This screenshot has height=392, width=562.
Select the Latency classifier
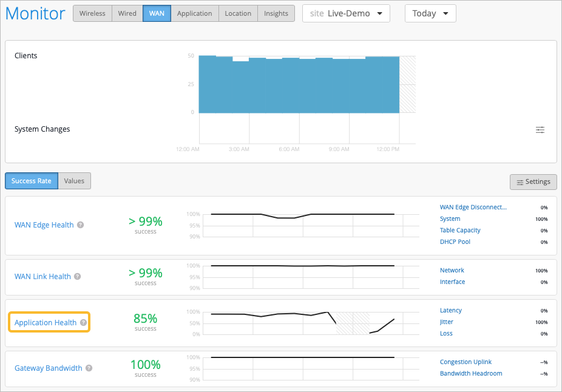coord(451,310)
